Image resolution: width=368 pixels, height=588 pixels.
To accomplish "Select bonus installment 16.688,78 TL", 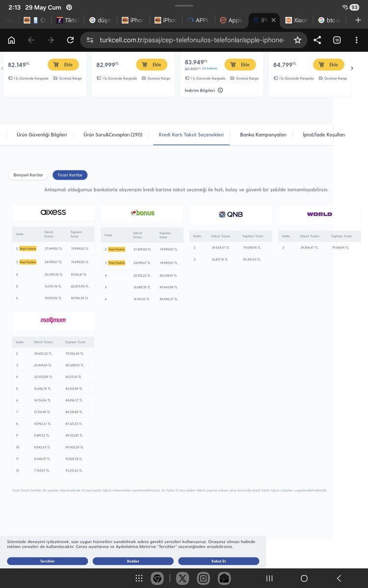I will coord(142,287).
